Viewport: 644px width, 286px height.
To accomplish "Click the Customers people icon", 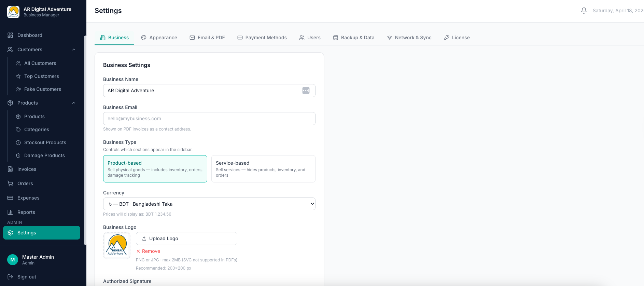I will coord(10,50).
